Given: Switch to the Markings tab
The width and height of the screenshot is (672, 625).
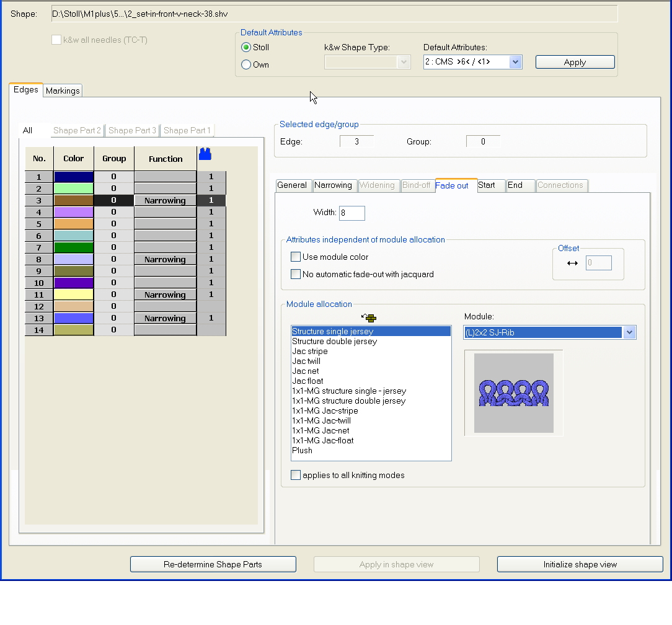Looking at the screenshot, I should pyautogui.click(x=63, y=91).
